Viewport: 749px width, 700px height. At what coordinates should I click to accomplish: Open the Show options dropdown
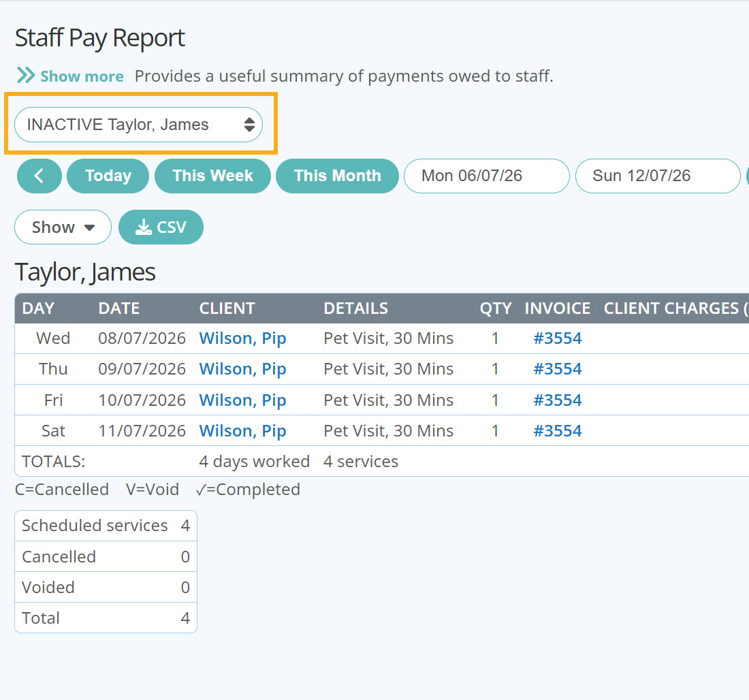(63, 227)
